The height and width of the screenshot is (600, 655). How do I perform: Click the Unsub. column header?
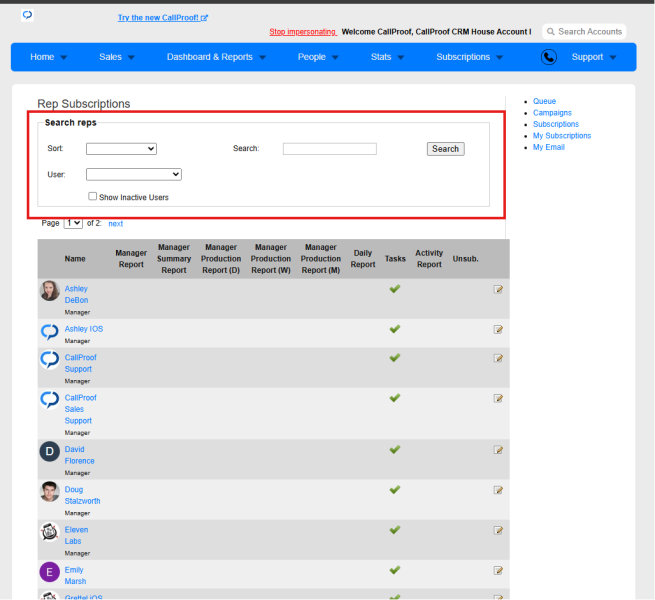465,259
